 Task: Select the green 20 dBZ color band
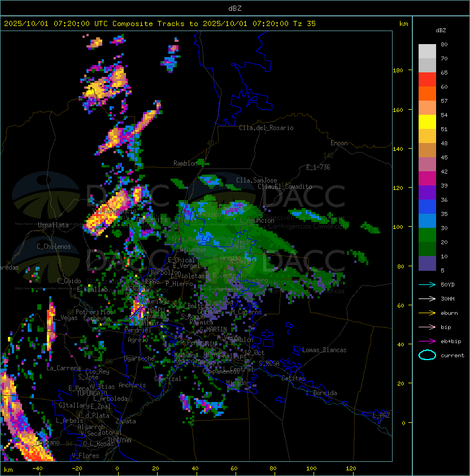click(427, 235)
